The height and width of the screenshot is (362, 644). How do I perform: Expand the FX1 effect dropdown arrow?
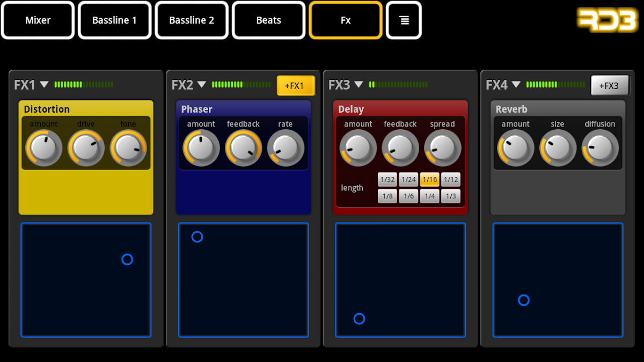click(x=45, y=85)
